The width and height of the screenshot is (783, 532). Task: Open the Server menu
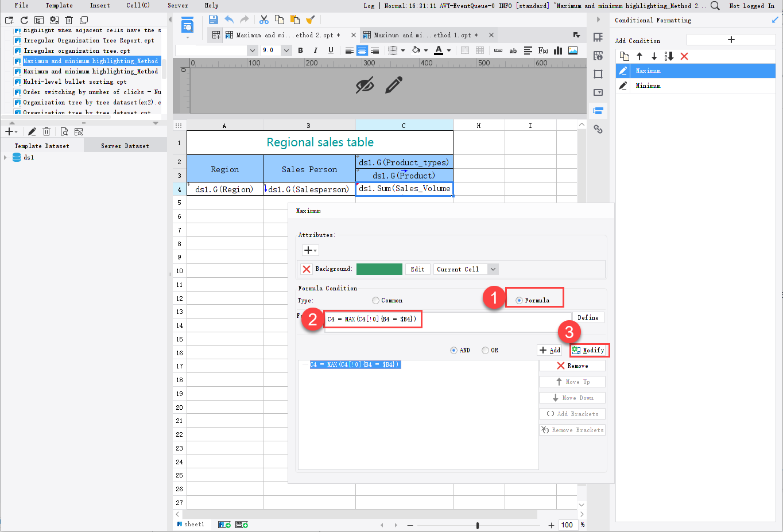[177, 5]
